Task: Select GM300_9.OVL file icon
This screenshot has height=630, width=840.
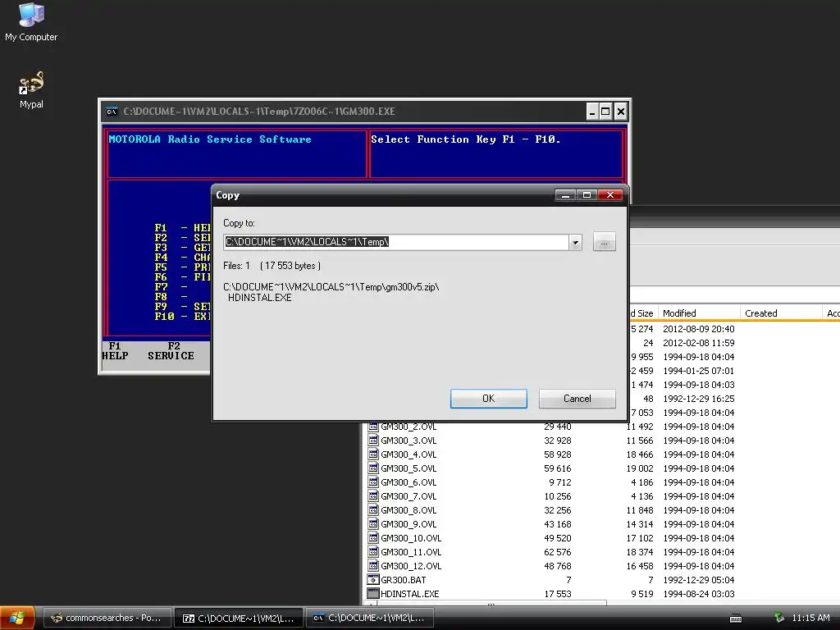Action: click(x=373, y=524)
